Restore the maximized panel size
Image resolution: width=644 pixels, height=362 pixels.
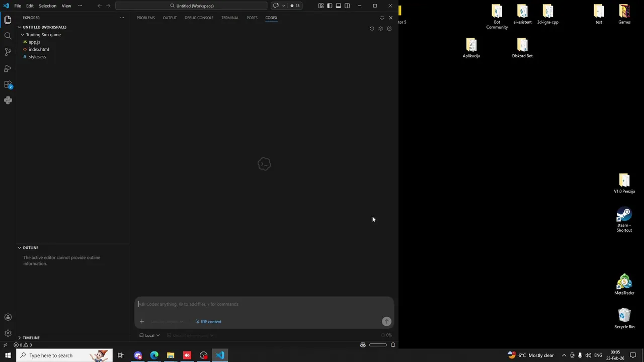382,18
